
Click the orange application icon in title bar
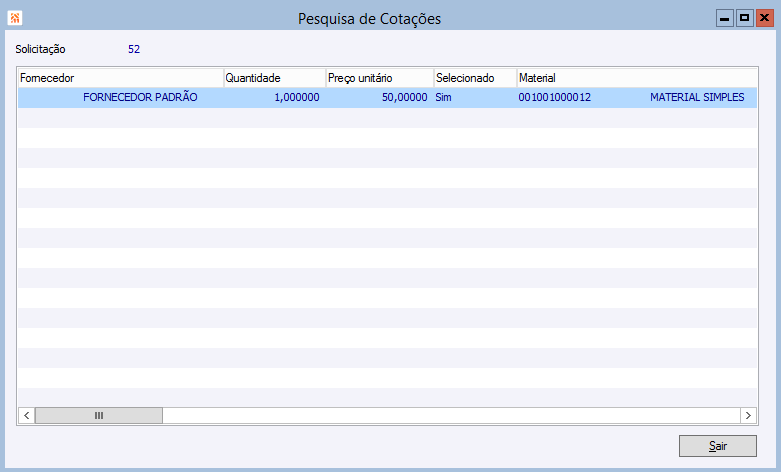coord(15,18)
